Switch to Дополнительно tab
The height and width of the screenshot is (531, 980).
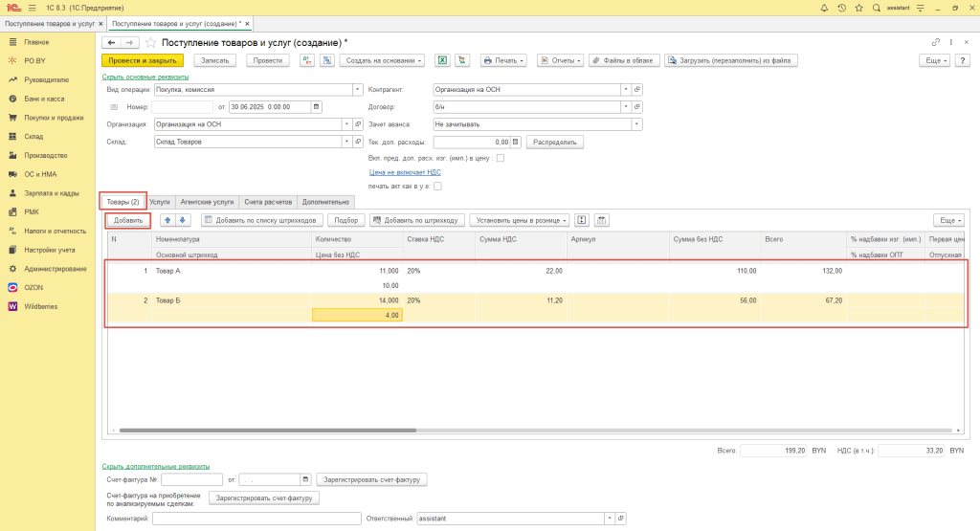coord(325,202)
